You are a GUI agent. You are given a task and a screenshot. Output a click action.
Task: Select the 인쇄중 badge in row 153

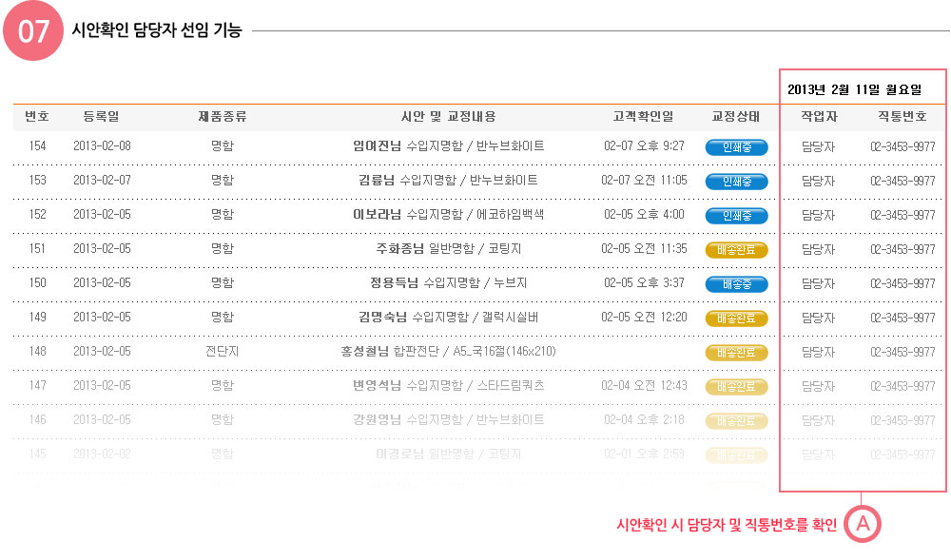point(736,181)
